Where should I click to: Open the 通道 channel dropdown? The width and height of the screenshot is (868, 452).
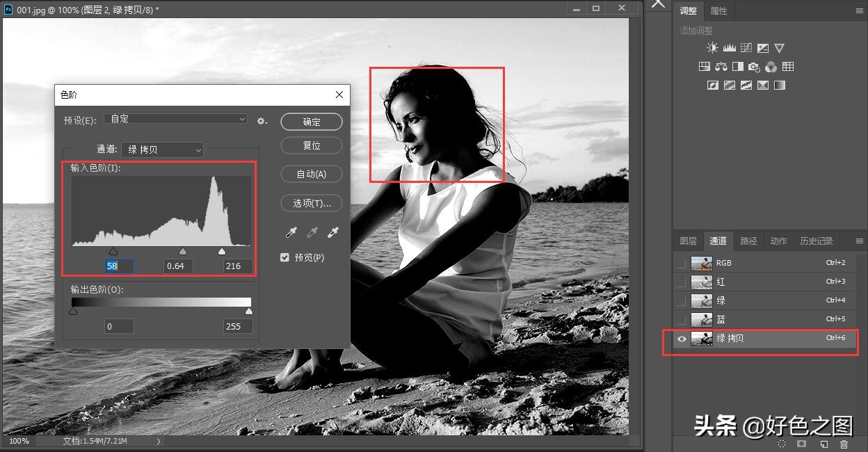click(x=162, y=150)
